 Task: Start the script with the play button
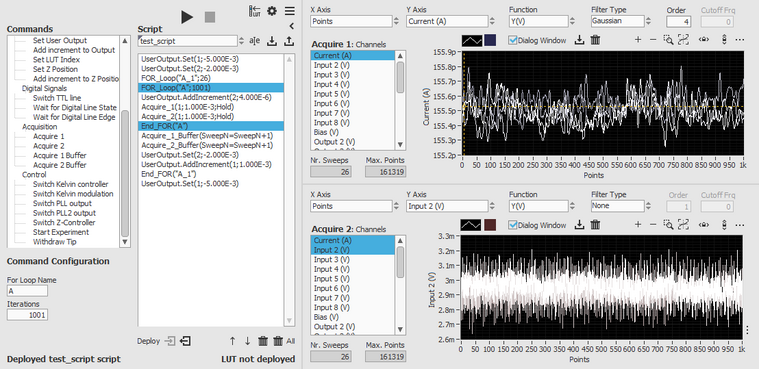tap(187, 17)
